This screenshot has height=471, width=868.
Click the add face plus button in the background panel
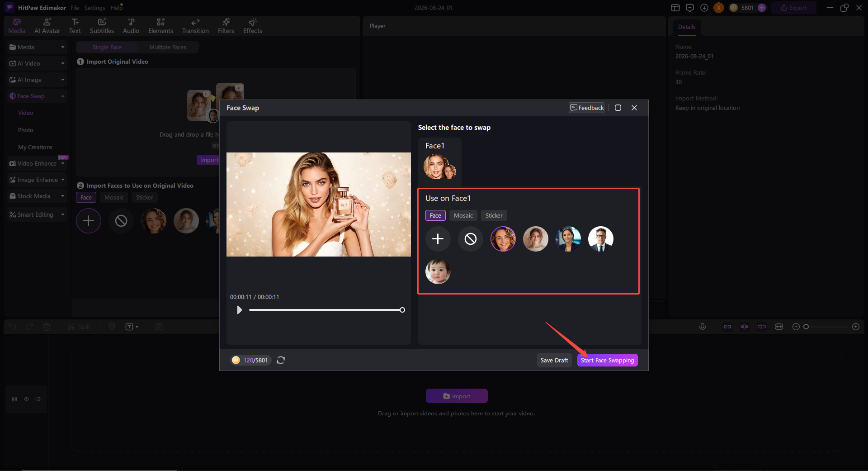click(x=89, y=221)
